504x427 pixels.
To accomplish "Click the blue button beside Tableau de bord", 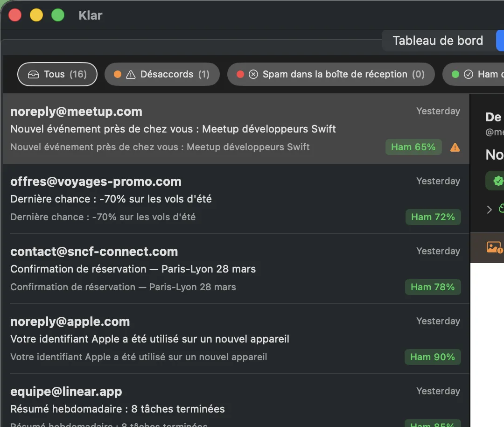I will [500, 41].
